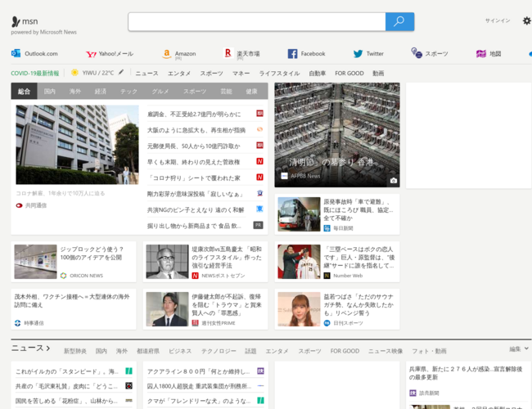Open the government building news photo

coord(77,145)
